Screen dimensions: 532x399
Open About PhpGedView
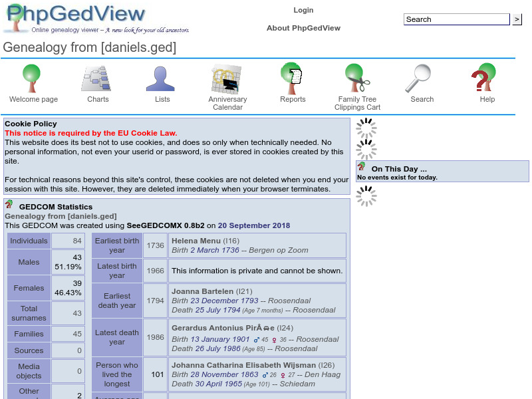point(303,28)
